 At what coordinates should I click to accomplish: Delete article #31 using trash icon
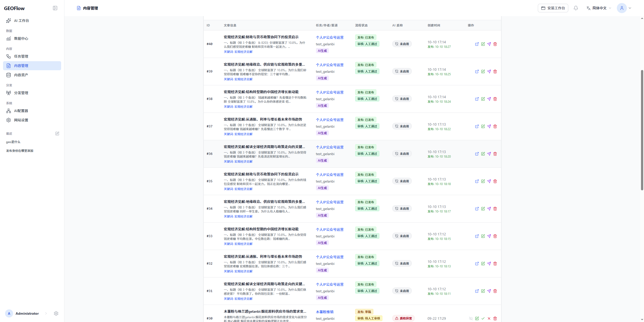tap(495, 291)
